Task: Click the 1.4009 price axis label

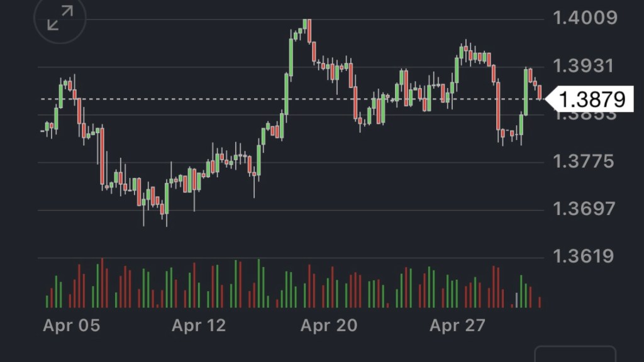Action: [585, 18]
